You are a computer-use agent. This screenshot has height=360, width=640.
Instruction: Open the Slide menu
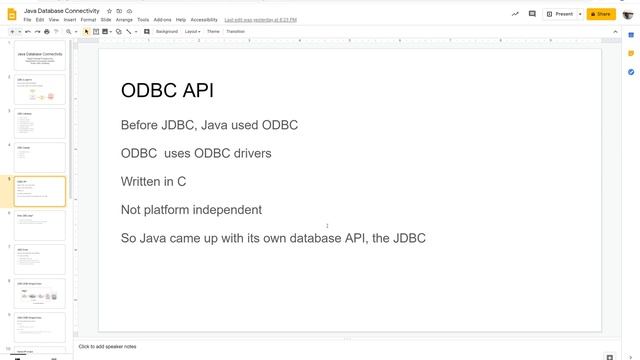[x=106, y=20]
